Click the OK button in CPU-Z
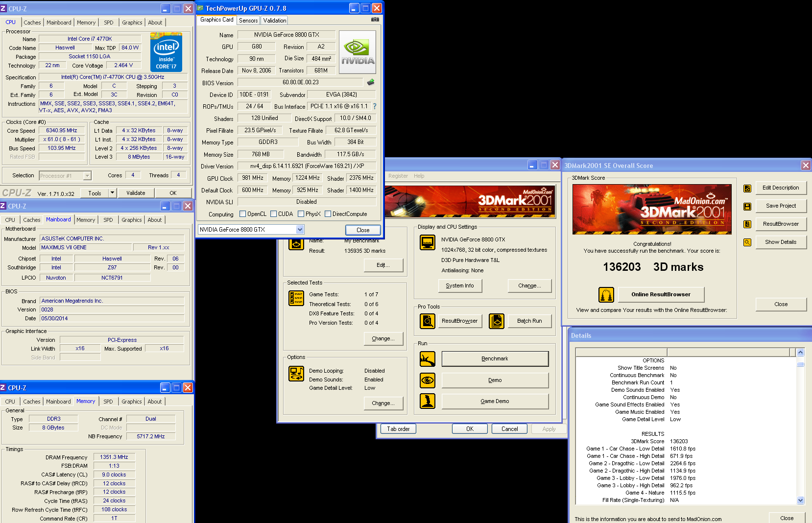This screenshot has width=812, height=523. click(x=173, y=193)
